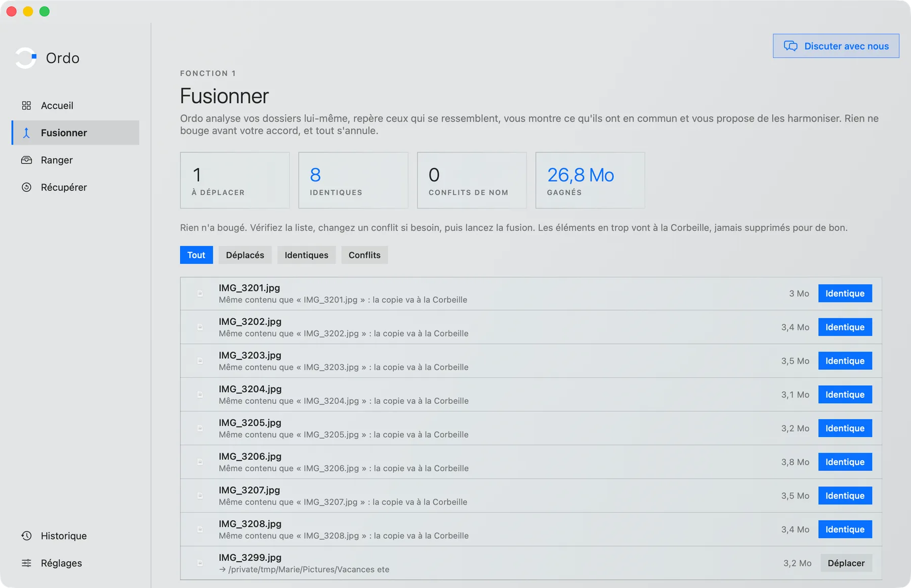Image resolution: width=911 pixels, height=588 pixels.
Task: Click the file icon beside IMG_3201.jpg
Action: coord(200,293)
